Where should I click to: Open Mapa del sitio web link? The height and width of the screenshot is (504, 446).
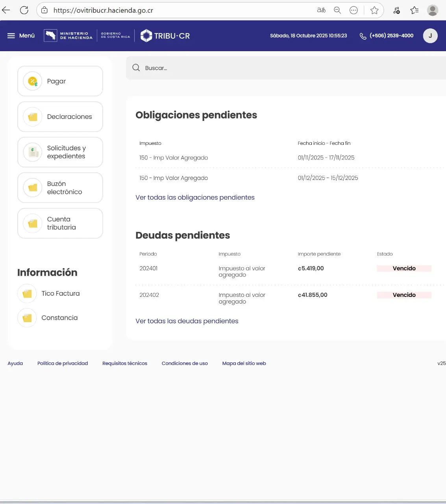click(x=244, y=363)
